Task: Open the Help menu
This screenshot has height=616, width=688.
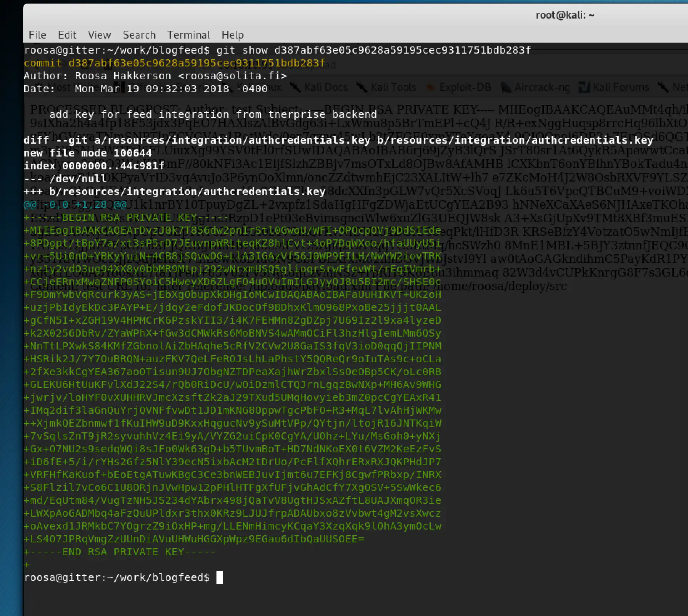Action: (232, 35)
